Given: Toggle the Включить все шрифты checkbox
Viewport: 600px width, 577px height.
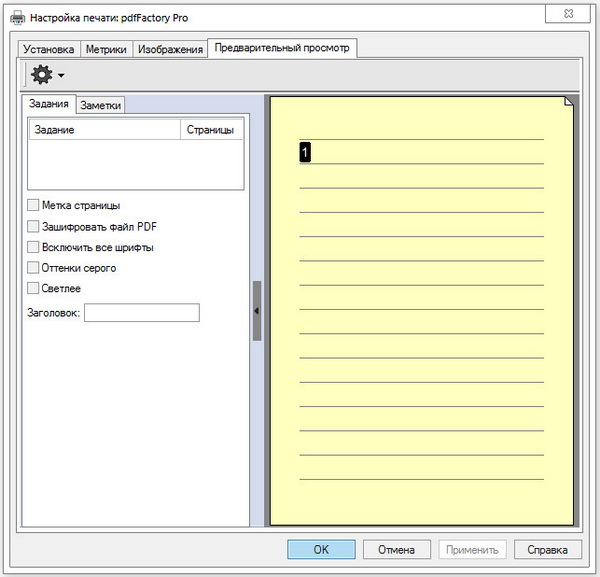Looking at the screenshot, I should point(34,247).
